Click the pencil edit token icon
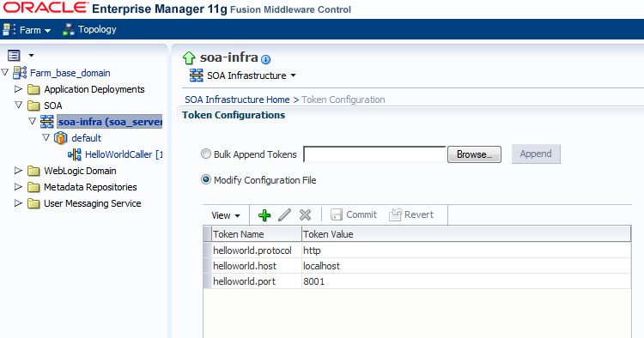Image resolution: width=644 pixels, height=338 pixels. [284, 214]
